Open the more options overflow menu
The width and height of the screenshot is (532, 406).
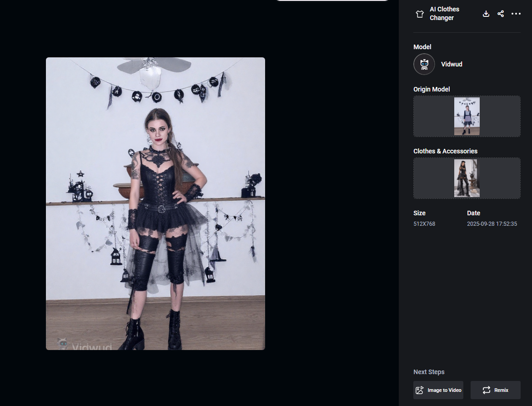click(x=516, y=14)
